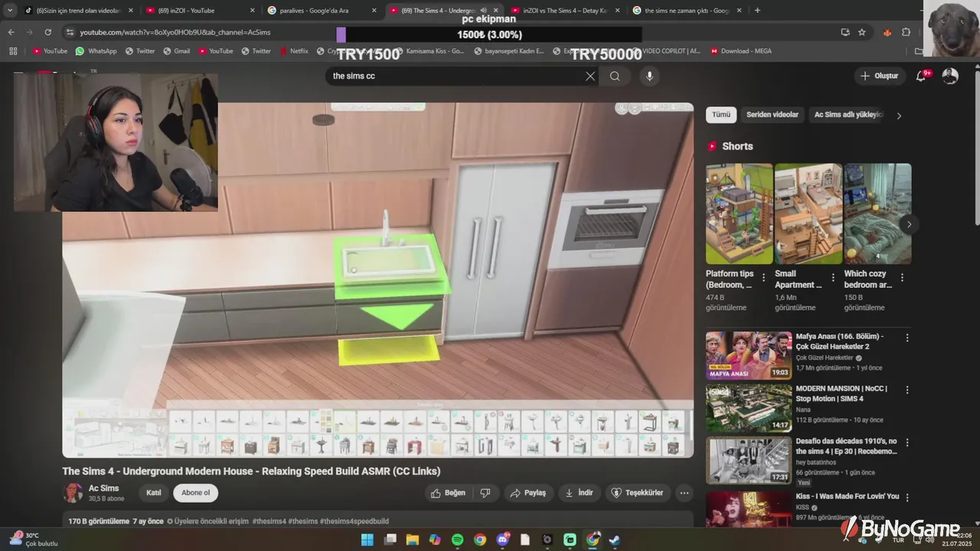Open Download - MEGA bookmark
The image size is (980, 551).
tap(740, 51)
